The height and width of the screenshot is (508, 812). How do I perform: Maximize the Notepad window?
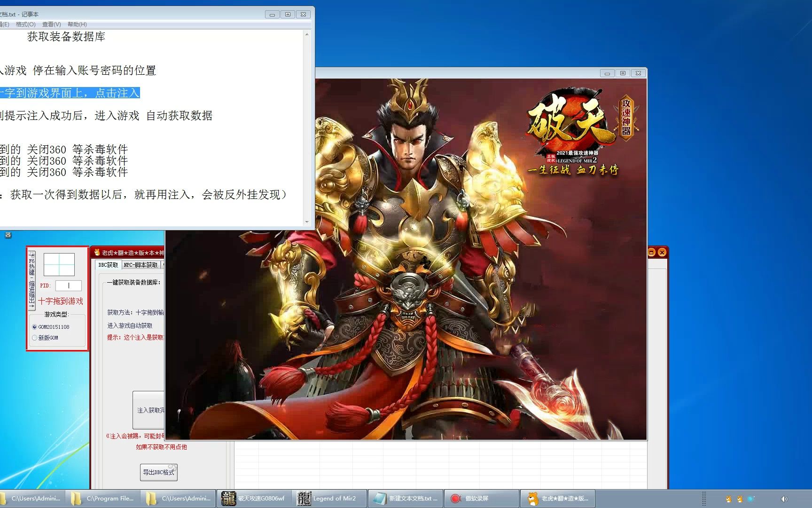(x=288, y=15)
